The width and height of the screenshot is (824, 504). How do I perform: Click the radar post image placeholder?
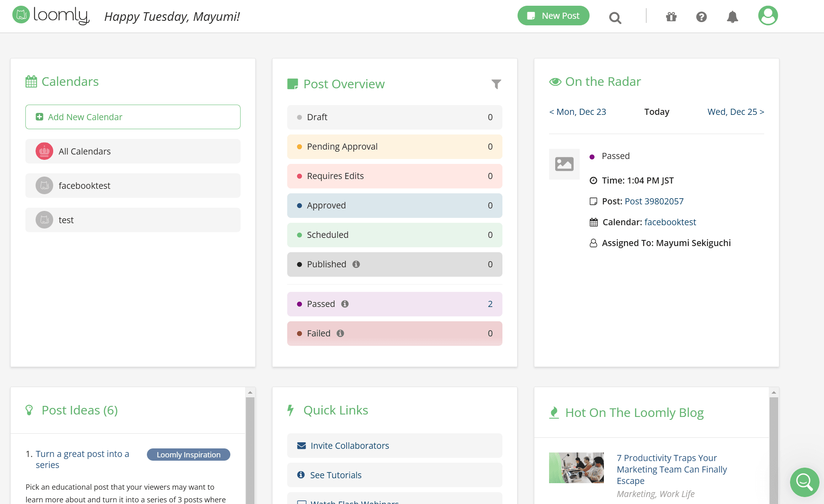point(564,164)
